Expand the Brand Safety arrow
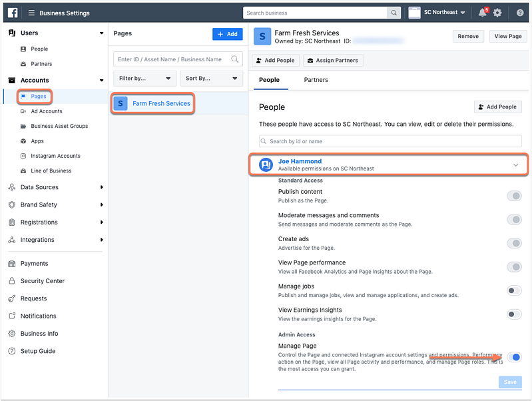This screenshot has width=532, height=401. [101, 204]
